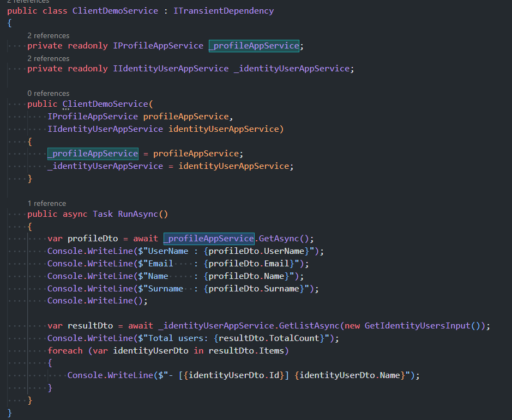Click highlighted _profileAppService in field declaration
Image resolution: width=512 pixels, height=420 pixels.
[254, 46]
